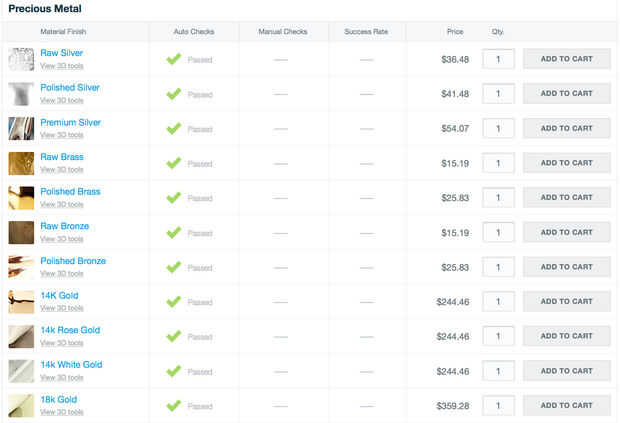
Task: Add Polished Brass to cart
Action: [566, 197]
